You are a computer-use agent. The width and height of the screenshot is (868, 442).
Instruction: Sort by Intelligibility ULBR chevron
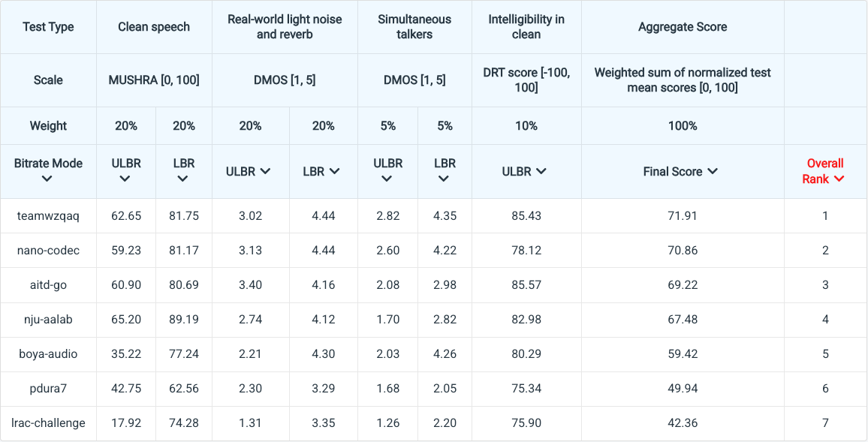(541, 171)
